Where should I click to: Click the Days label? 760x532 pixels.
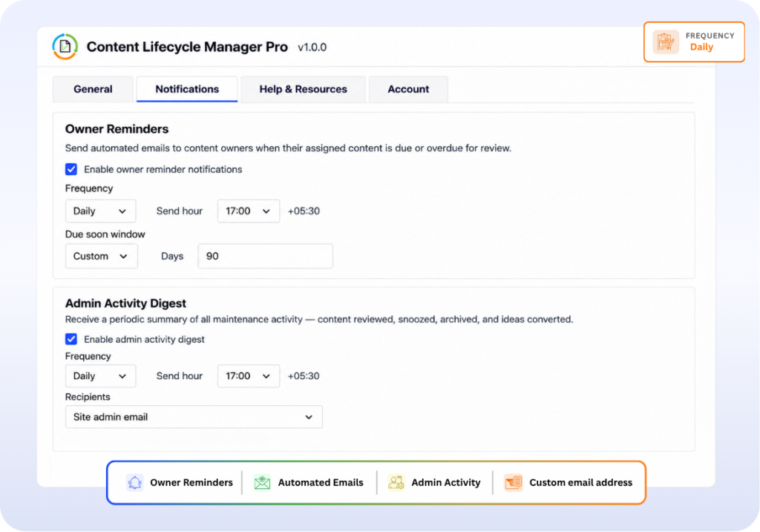tap(172, 256)
